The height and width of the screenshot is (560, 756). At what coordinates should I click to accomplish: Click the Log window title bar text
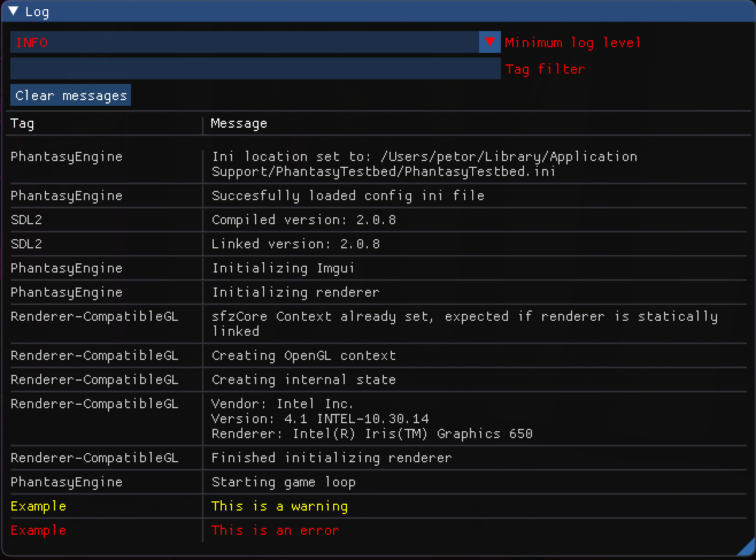tap(37, 12)
